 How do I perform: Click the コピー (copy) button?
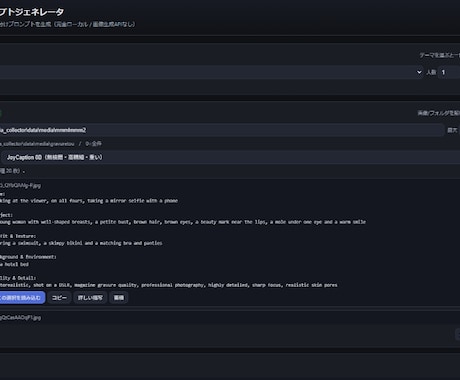point(59,298)
